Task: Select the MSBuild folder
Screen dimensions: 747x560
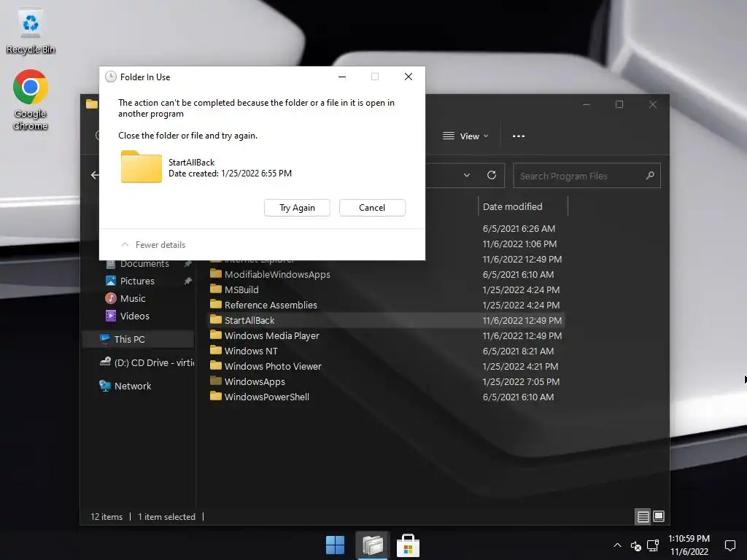Action: point(241,290)
